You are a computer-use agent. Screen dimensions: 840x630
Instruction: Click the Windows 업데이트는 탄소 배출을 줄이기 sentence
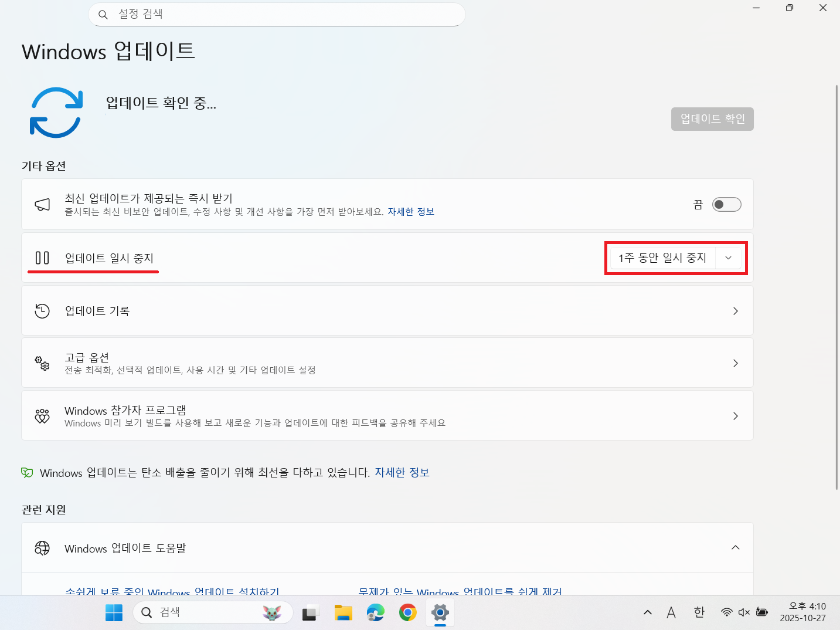[205, 473]
